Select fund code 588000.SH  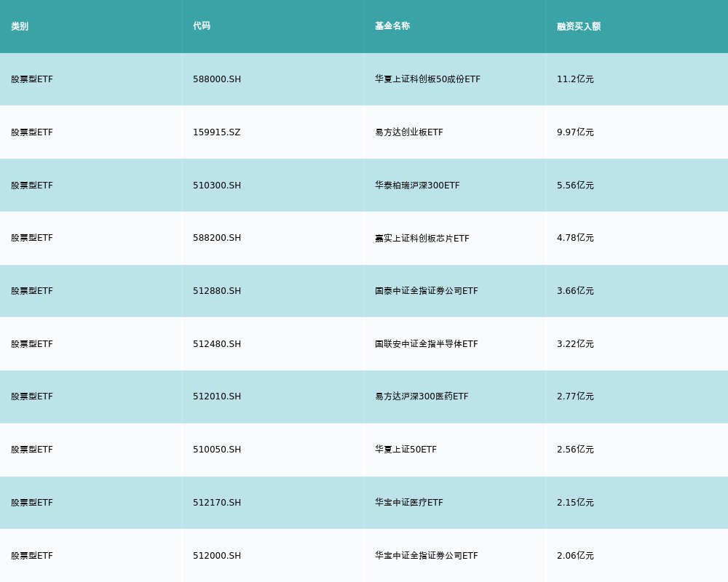click(x=217, y=79)
